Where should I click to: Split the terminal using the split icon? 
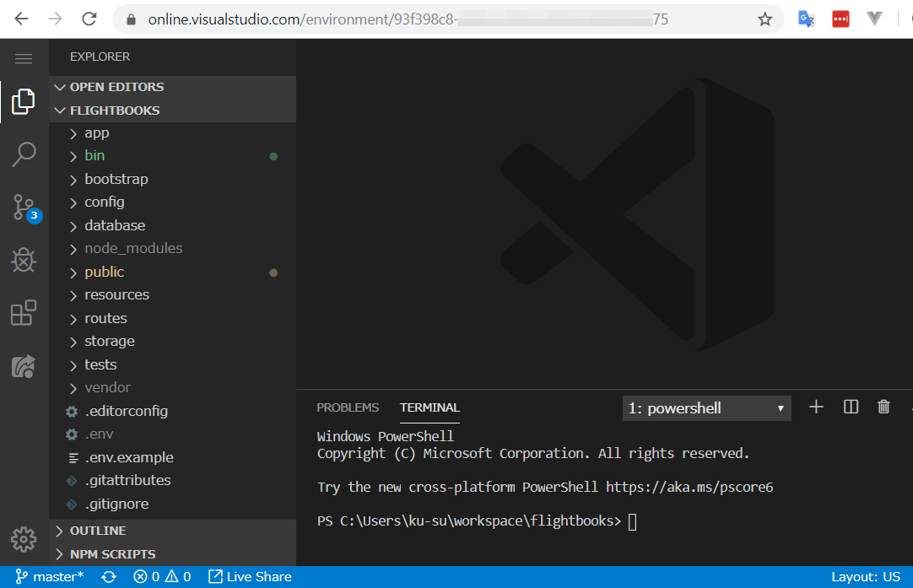850,407
